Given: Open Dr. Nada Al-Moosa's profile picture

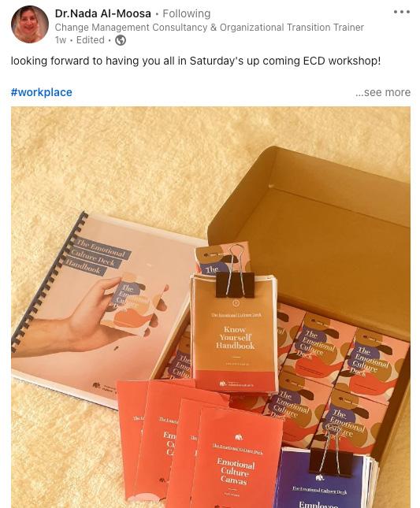Looking at the screenshot, I should coord(30,24).
